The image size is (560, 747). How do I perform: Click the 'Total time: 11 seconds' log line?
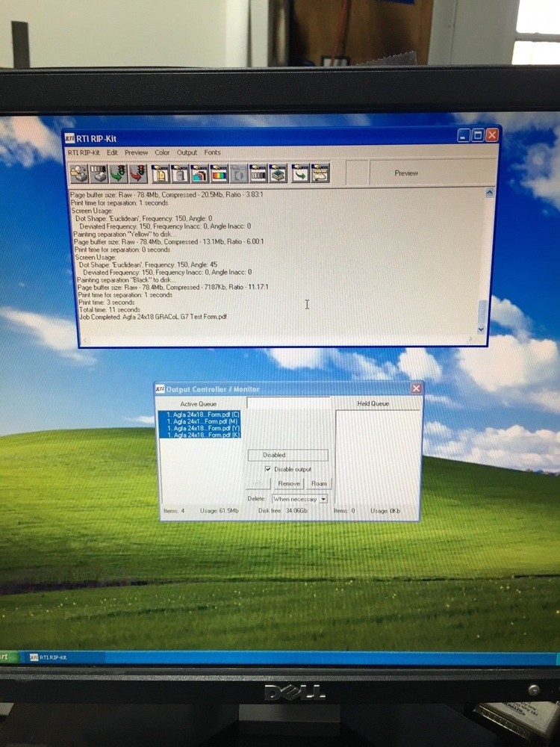(110, 310)
